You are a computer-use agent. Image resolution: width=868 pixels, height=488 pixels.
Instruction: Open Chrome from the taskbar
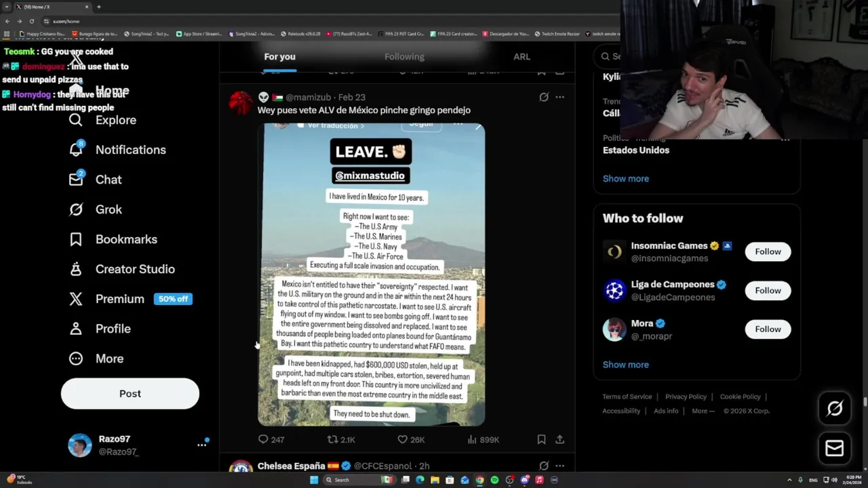(479, 480)
